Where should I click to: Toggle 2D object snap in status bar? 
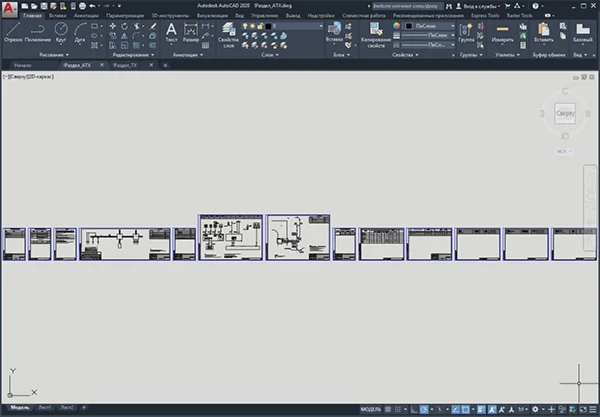(465, 409)
